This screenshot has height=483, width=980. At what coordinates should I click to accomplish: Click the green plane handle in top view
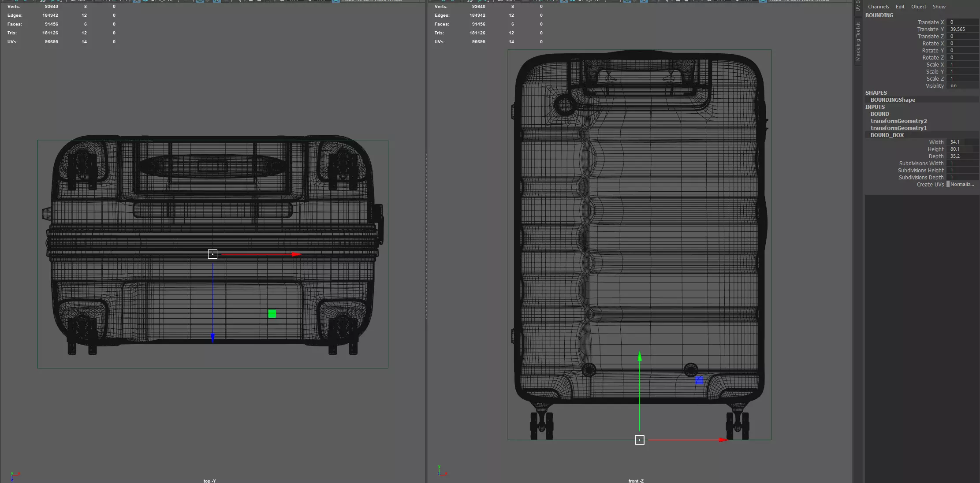coord(272,314)
